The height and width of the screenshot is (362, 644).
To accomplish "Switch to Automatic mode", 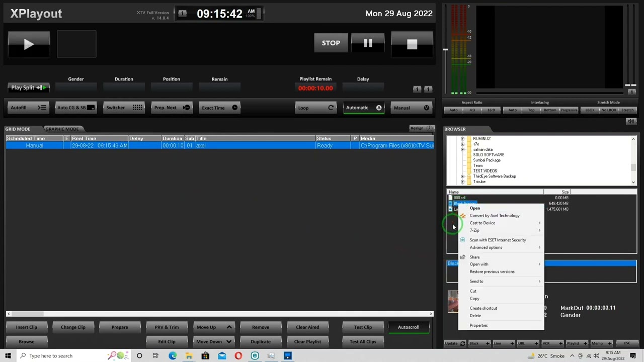I will (x=363, y=108).
